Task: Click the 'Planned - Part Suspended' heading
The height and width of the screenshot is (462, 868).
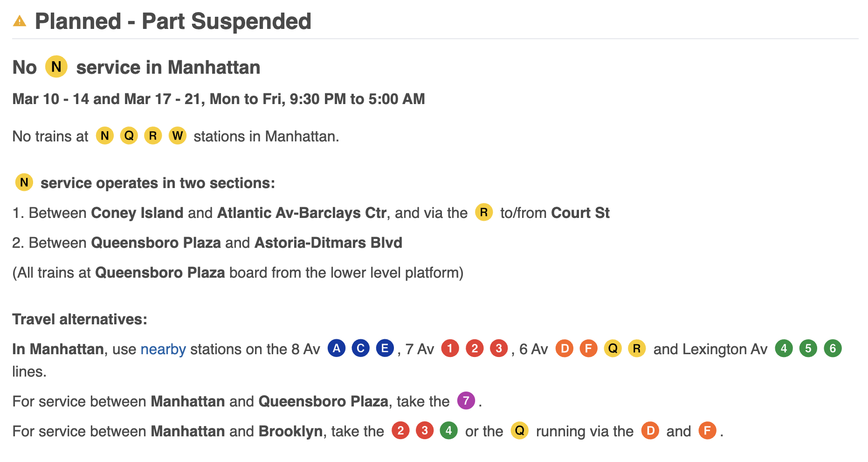Action: coord(173,21)
